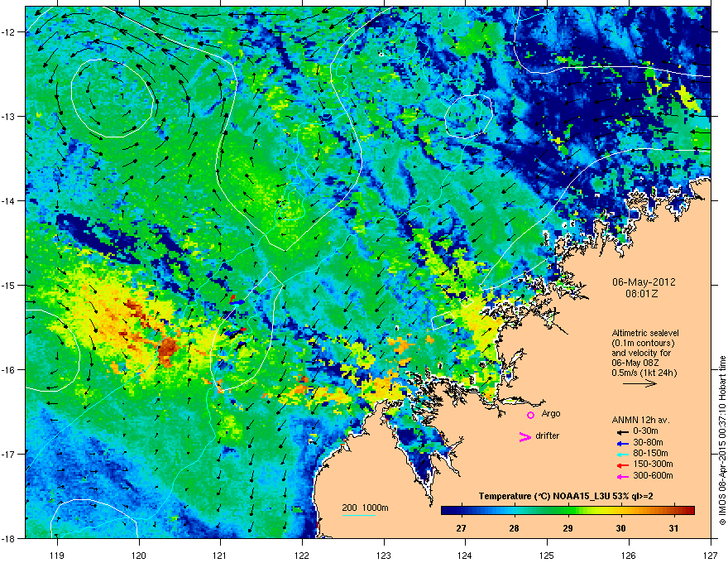728x563 pixels.
Task: Click the Temperature NOAA15_L3U colorbar title
Action: click(566, 496)
